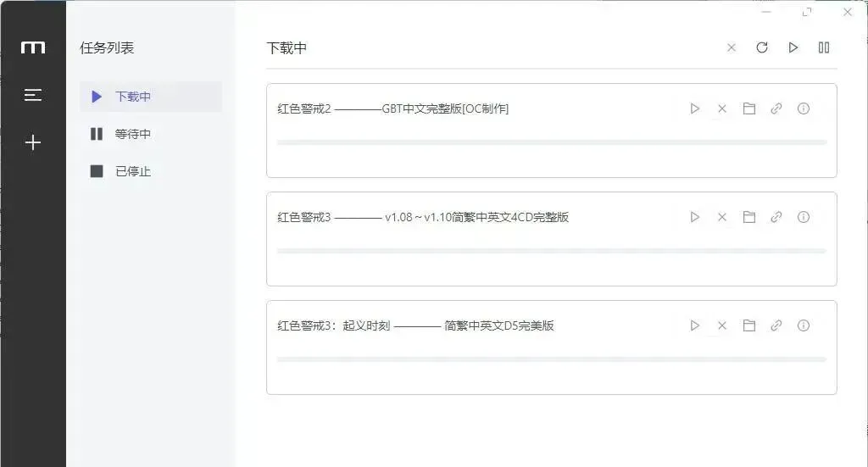Viewport: 868px width, 467px height.
Task: Resume all tasks with the header play icon
Action: 793,47
